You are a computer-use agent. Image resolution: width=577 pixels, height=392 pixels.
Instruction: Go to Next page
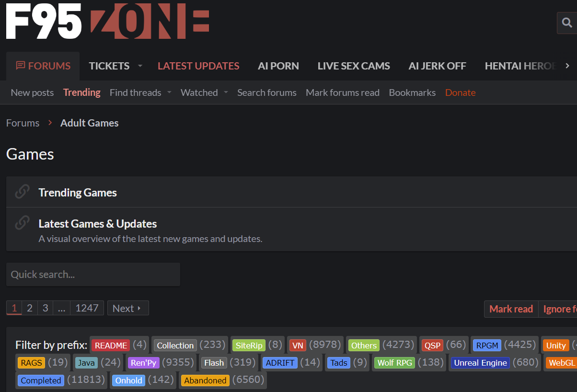[x=128, y=308]
